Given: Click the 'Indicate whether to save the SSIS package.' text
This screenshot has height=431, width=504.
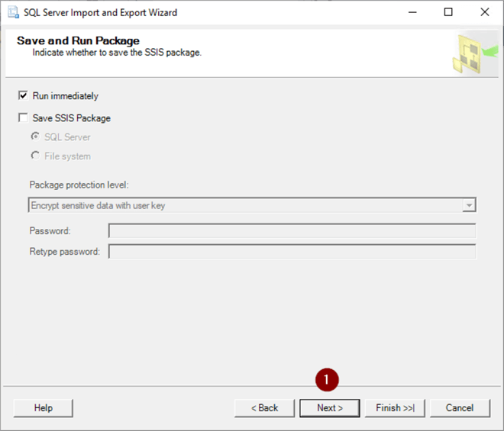Looking at the screenshot, I should pyautogui.click(x=117, y=53).
